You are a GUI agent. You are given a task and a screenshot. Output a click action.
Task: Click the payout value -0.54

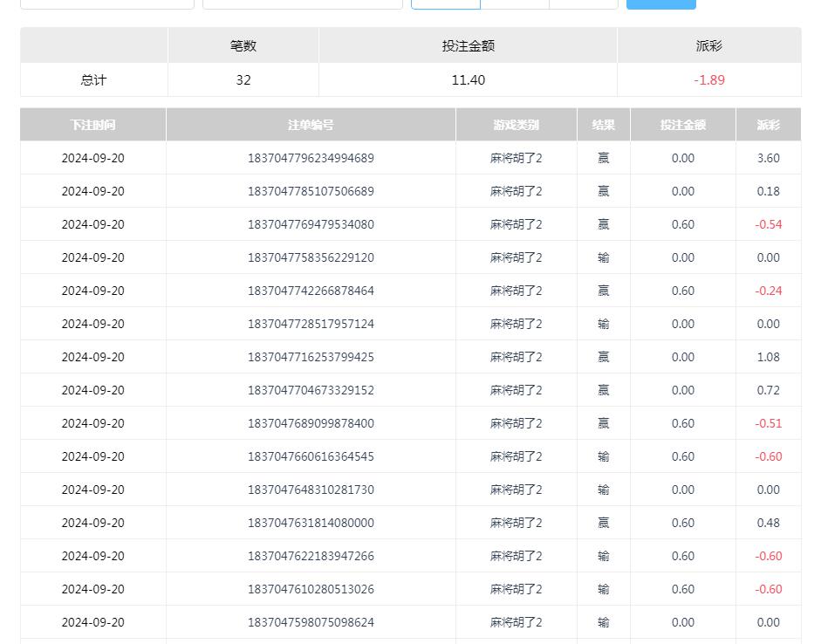[x=768, y=224]
